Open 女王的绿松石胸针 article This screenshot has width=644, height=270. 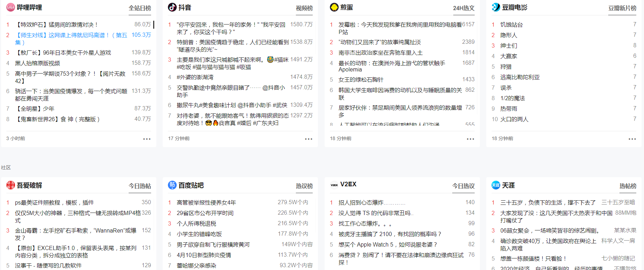coord(361,79)
